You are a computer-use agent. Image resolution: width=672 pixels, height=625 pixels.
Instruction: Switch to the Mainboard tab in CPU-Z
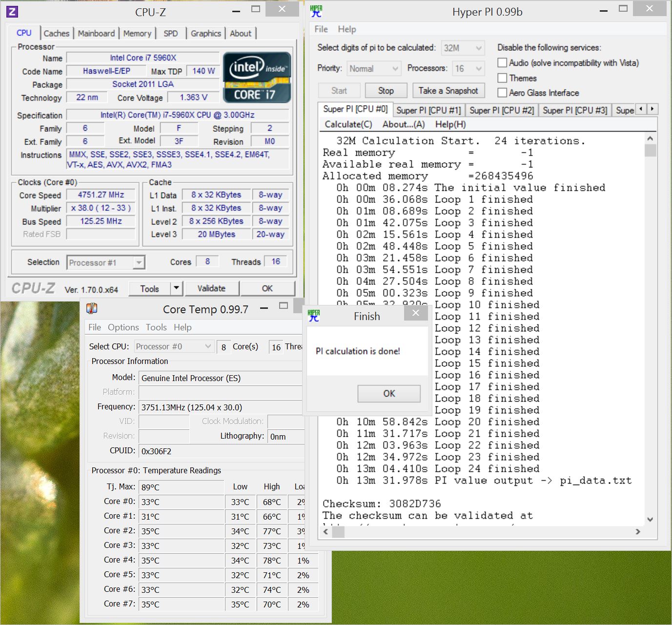[96, 33]
